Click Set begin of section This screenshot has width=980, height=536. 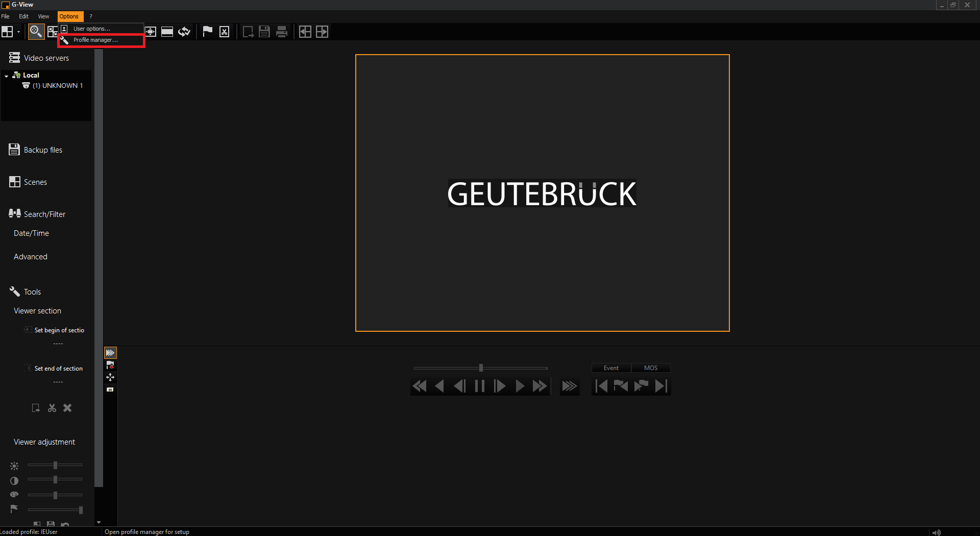[59, 330]
